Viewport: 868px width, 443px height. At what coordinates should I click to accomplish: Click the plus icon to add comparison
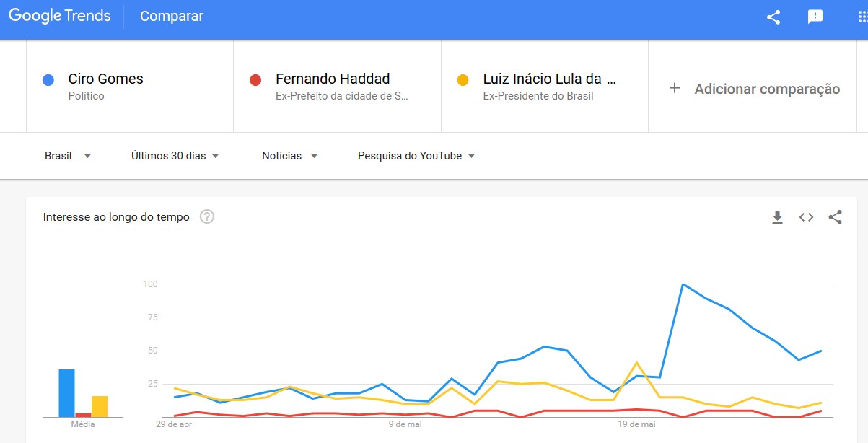675,88
